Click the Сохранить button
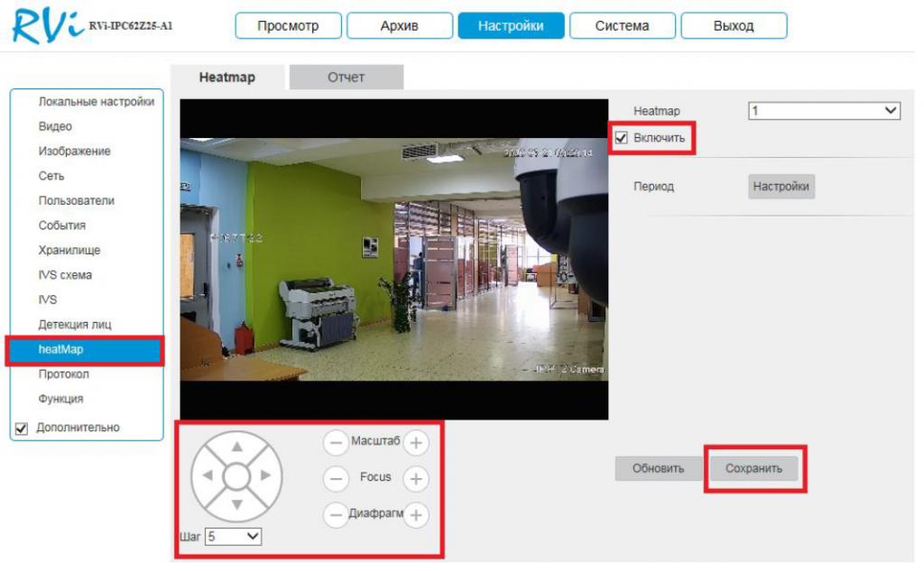The image size is (924, 571). pyautogui.click(x=753, y=468)
